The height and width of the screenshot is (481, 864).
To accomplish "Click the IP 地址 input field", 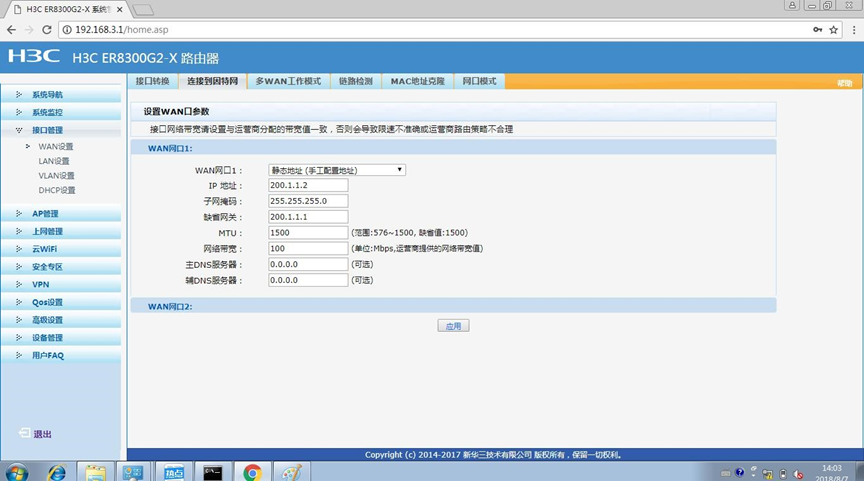I will (308, 186).
